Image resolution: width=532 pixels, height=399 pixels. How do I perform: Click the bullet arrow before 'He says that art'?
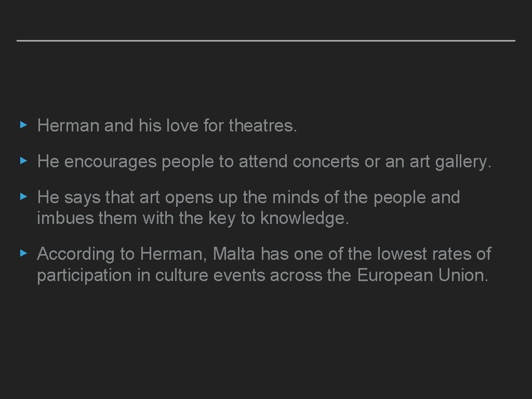click(22, 197)
